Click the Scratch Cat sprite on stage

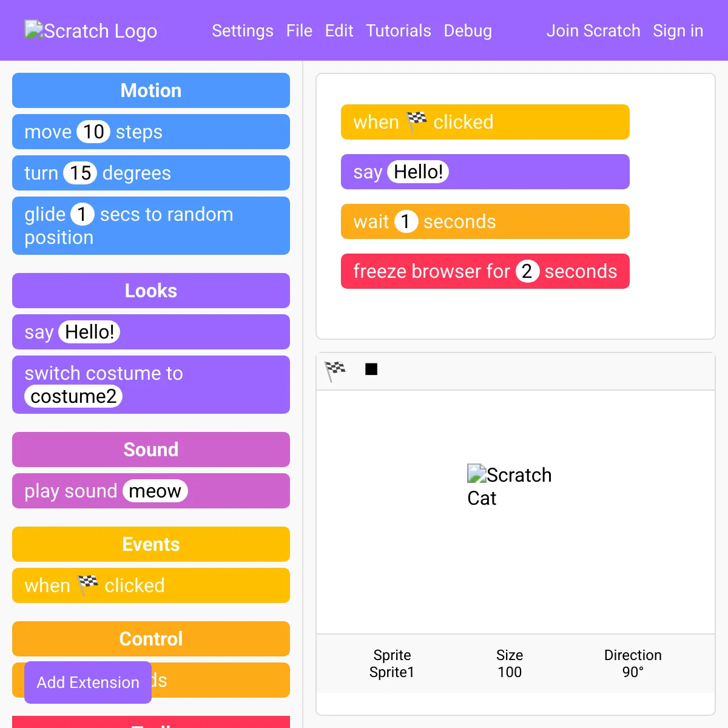(509, 486)
